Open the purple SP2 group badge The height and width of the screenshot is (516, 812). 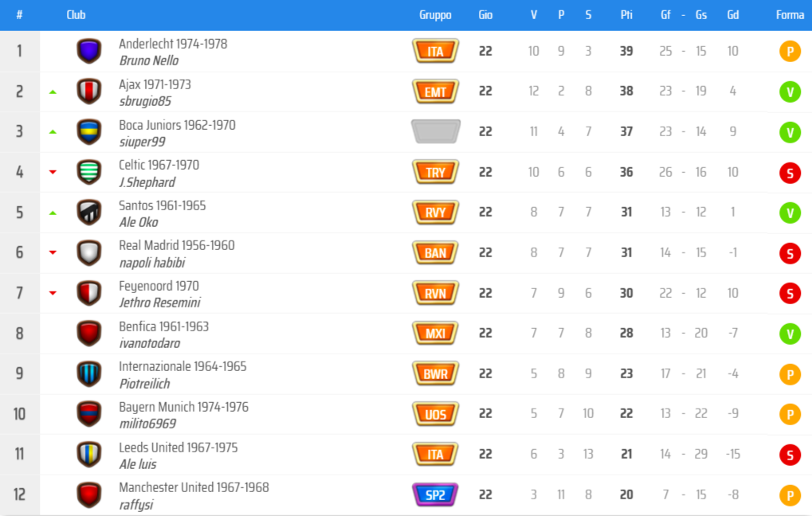coord(436,494)
